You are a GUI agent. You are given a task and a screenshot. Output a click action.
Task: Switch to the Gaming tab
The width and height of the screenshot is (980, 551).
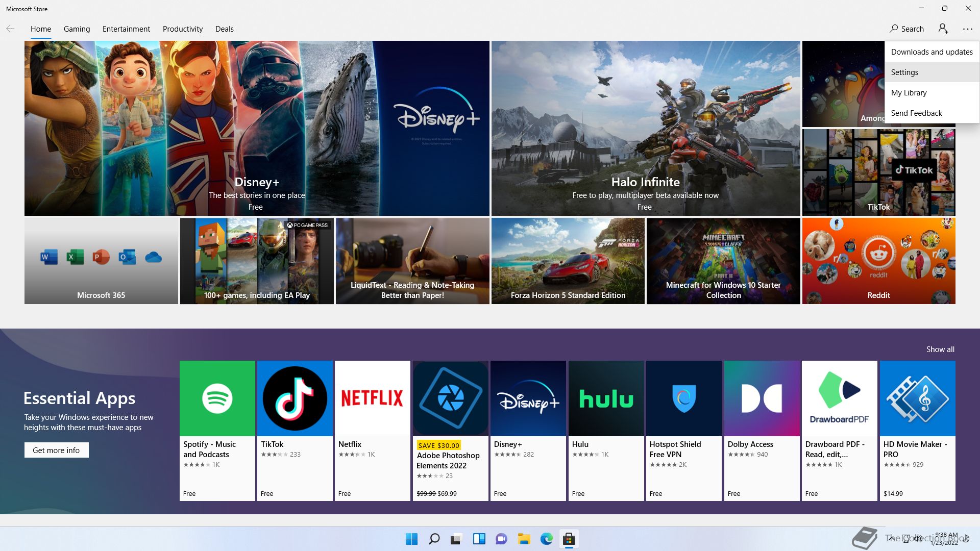77,29
